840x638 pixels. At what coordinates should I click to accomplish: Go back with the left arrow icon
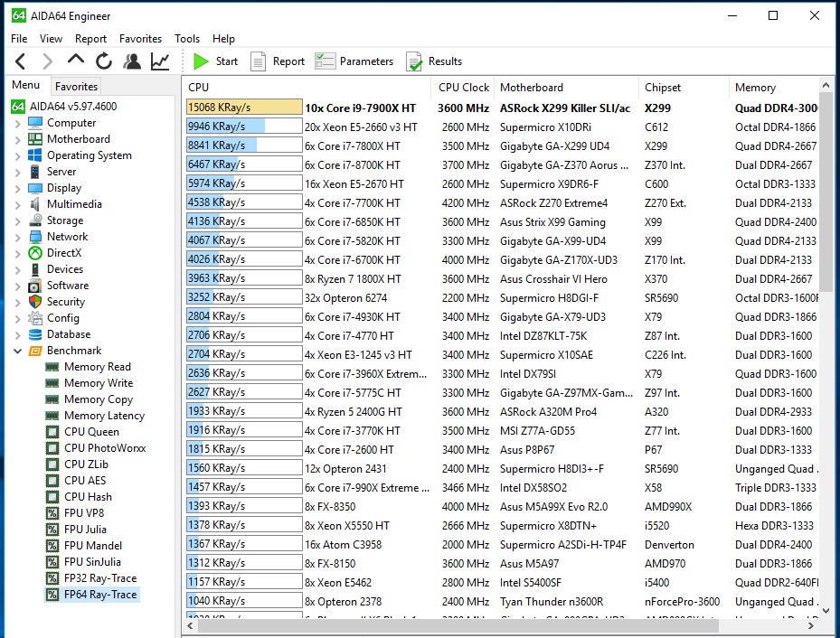click(21, 61)
